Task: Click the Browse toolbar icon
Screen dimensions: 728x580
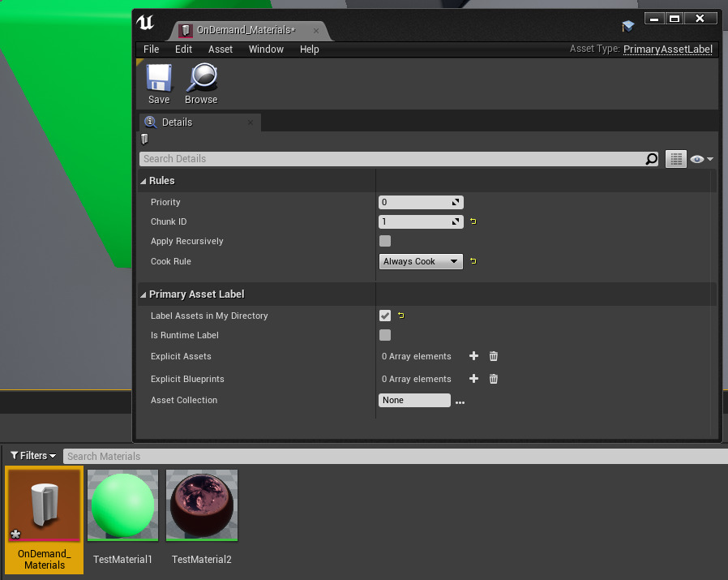Action: pyautogui.click(x=200, y=81)
